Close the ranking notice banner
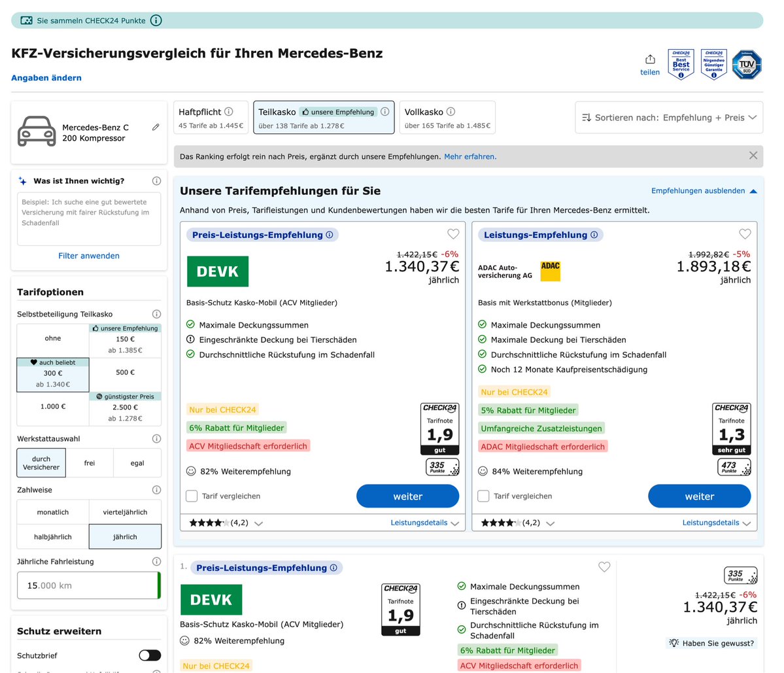This screenshot has width=784, height=673. 753,156
